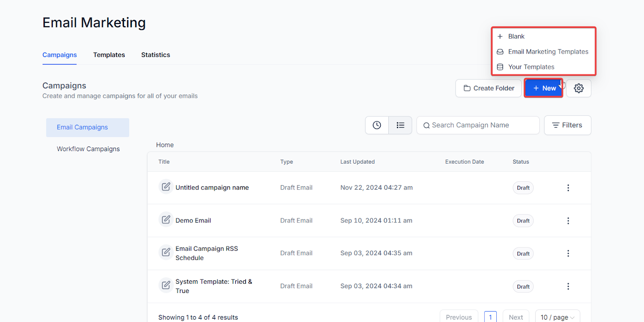Open the New campaign dropdown button
The width and height of the screenshot is (644, 322).
pyautogui.click(x=544, y=88)
